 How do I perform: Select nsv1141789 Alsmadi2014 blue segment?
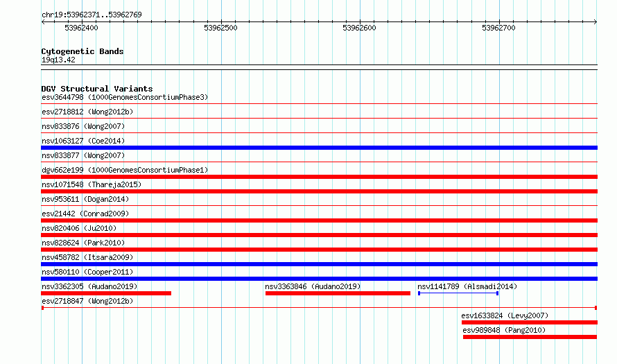(x=458, y=293)
